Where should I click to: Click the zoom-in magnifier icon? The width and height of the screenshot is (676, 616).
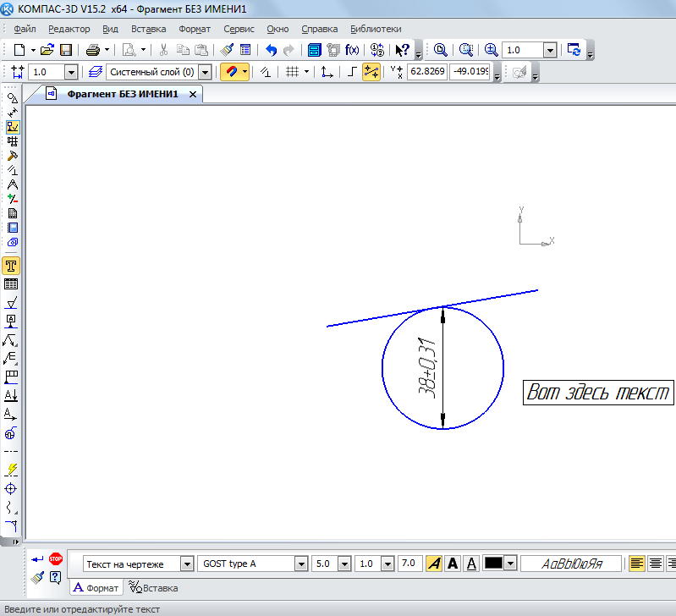(x=491, y=50)
